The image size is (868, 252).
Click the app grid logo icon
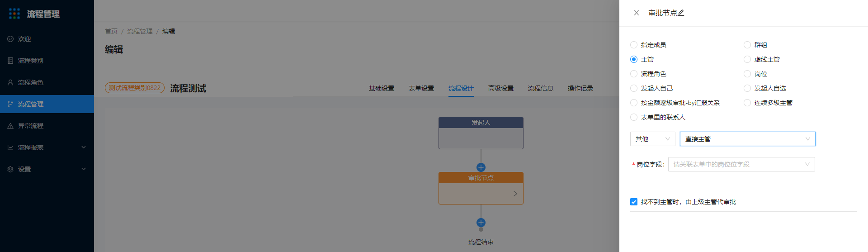coord(14,14)
